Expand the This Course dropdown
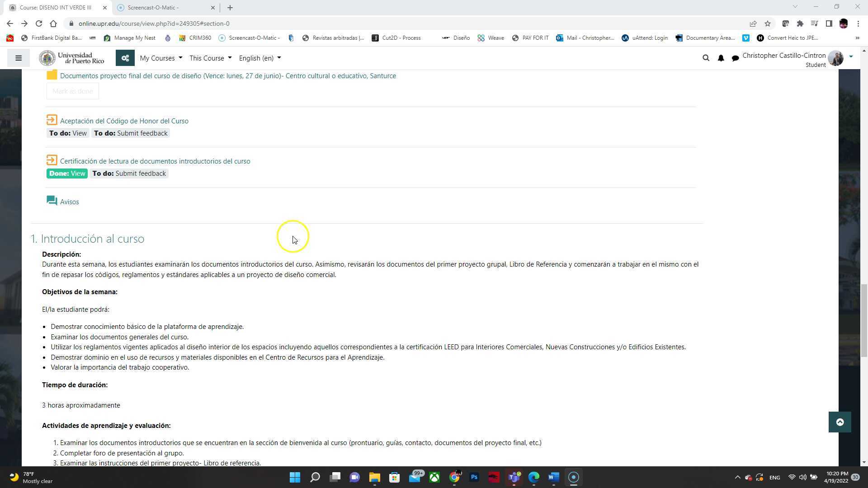The height and width of the screenshot is (488, 868). coord(210,58)
